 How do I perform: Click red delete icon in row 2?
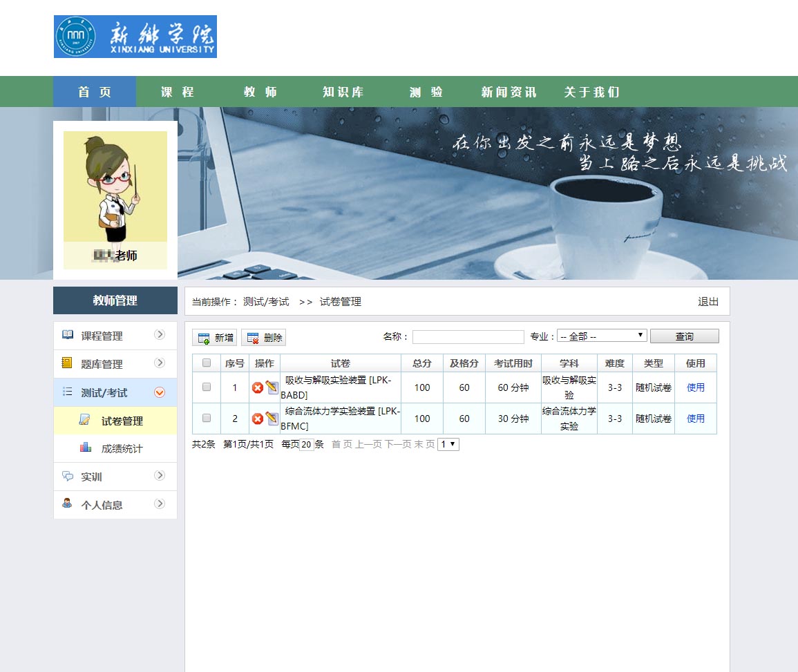pyautogui.click(x=258, y=419)
